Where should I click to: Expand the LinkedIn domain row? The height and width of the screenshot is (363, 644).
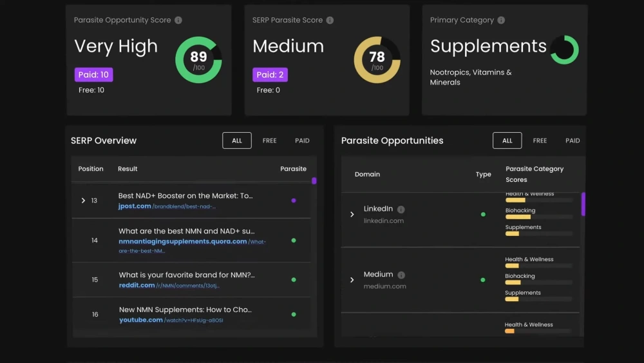coord(352,214)
